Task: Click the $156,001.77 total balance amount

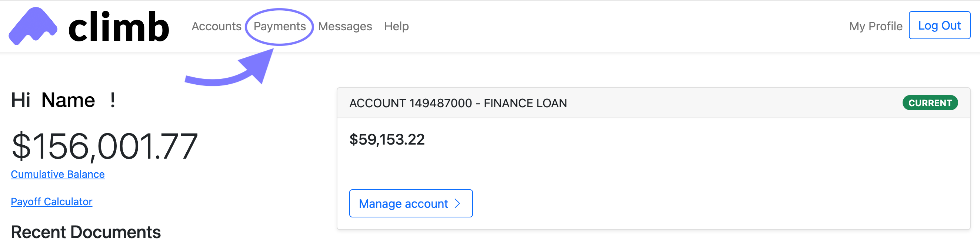Action: pos(104,146)
